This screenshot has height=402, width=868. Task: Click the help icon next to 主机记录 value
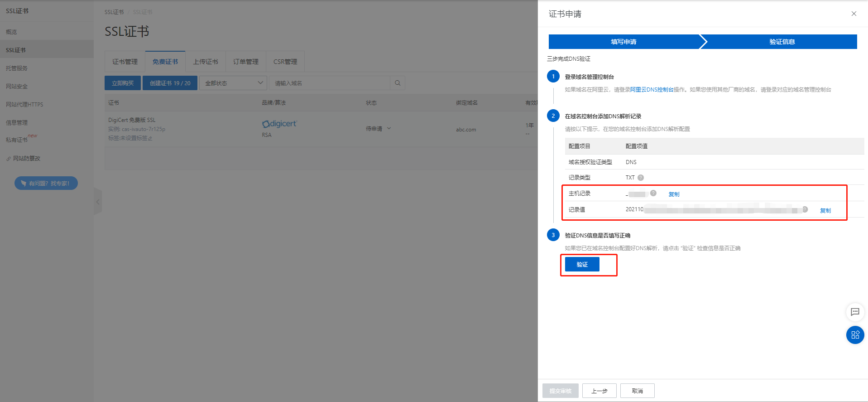coord(653,193)
